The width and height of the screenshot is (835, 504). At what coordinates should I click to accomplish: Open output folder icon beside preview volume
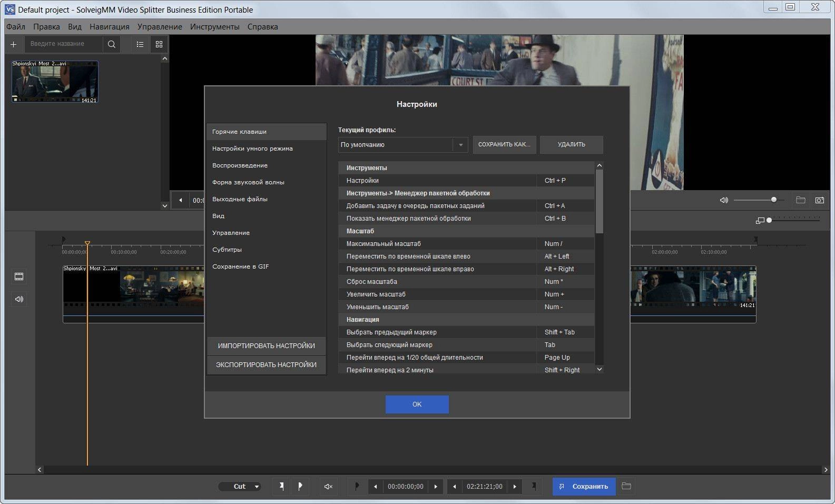pos(800,200)
